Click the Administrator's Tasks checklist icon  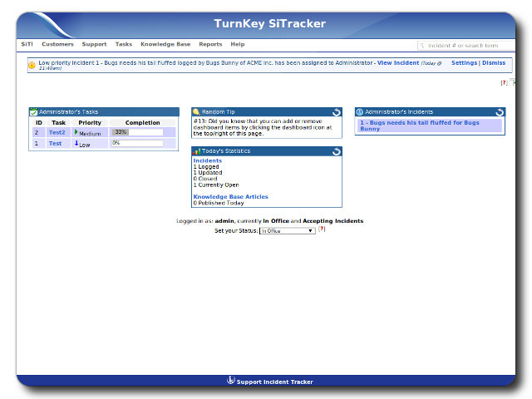pos(33,111)
